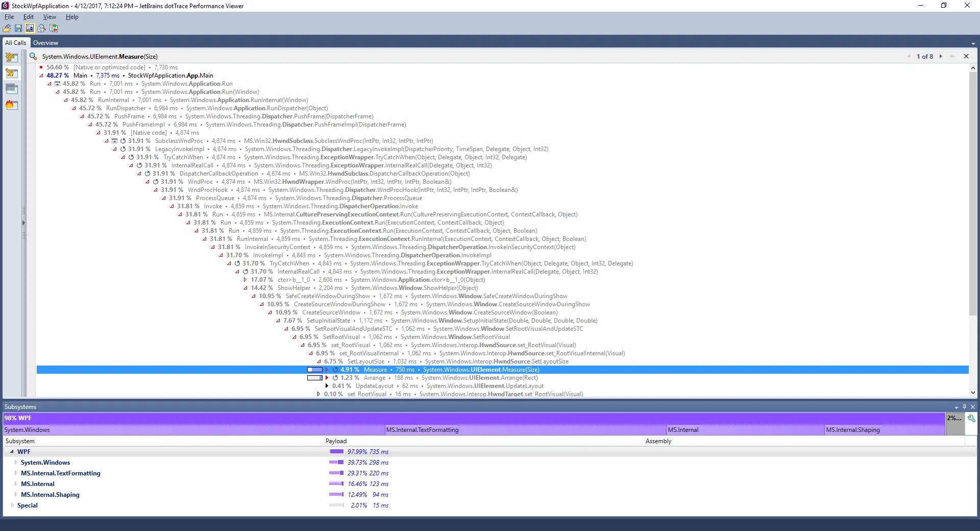Screen dimensions: 980x531
Task: Collapse the 14.42% ShowHelper node
Action: click(246, 288)
